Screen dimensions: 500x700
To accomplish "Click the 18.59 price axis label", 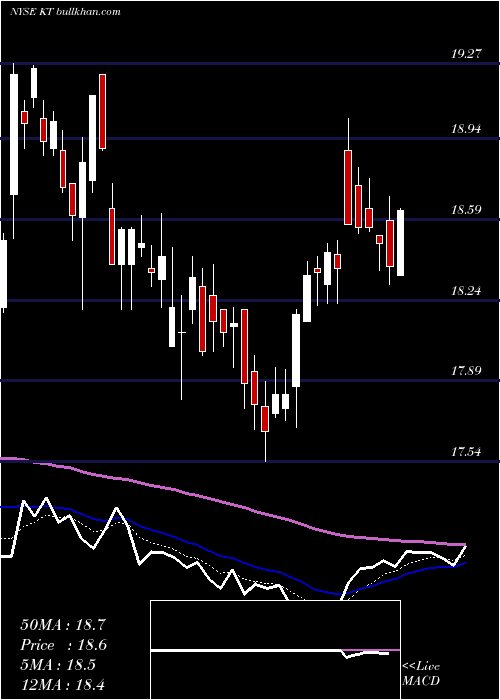I will [x=466, y=210].
